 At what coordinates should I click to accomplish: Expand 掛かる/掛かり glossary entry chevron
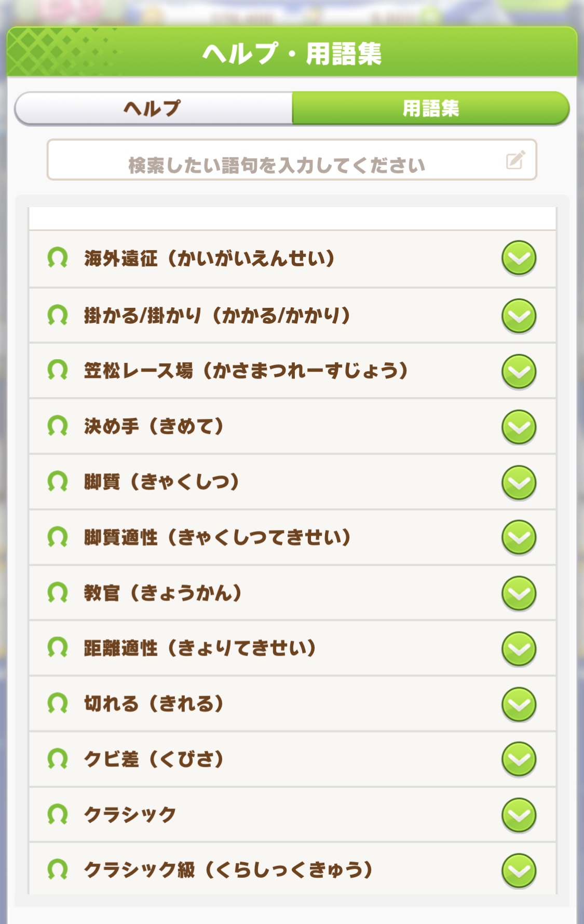pos(519,316)
